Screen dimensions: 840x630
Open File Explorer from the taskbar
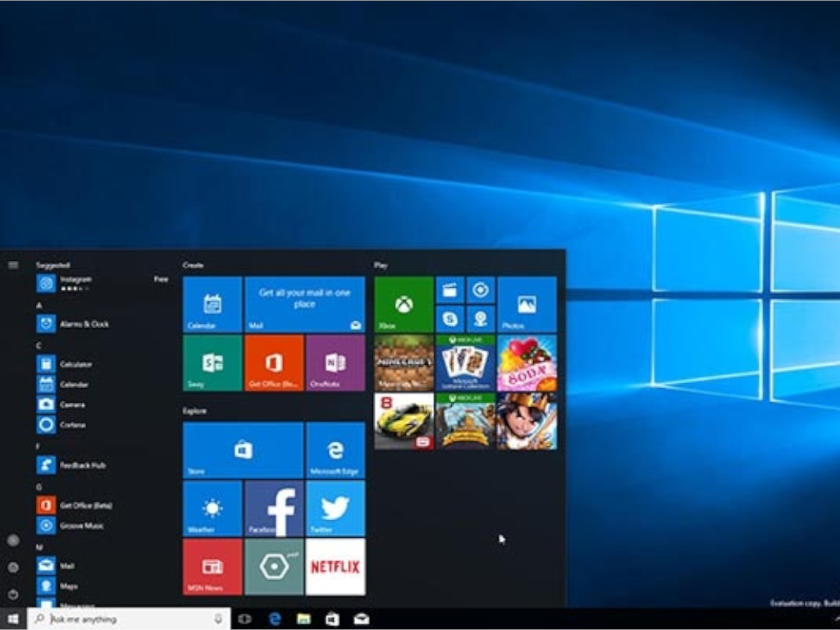303,619
